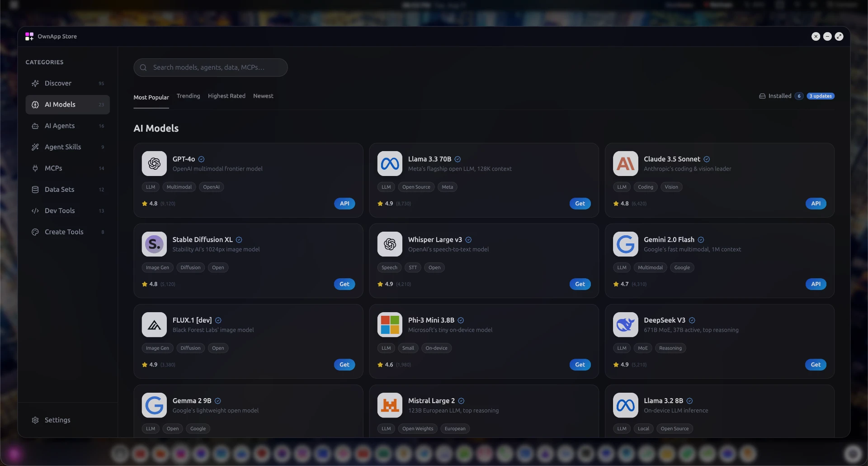Click the 3 updates badge

(821, 96)
